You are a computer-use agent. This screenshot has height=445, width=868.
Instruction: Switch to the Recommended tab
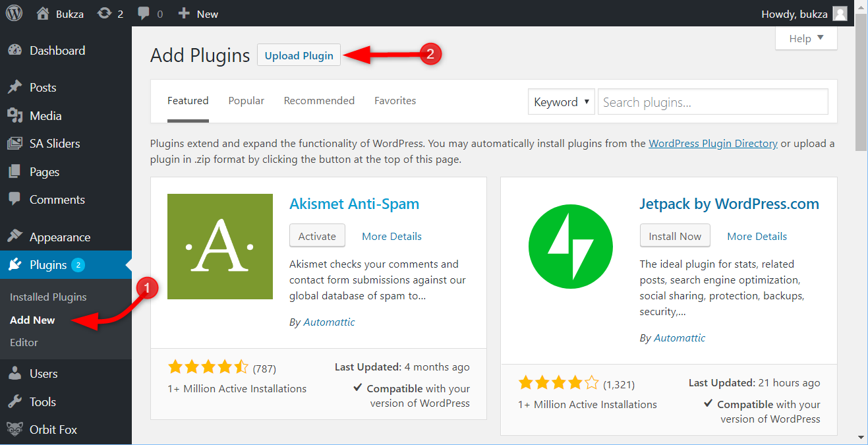pos(319,101)
